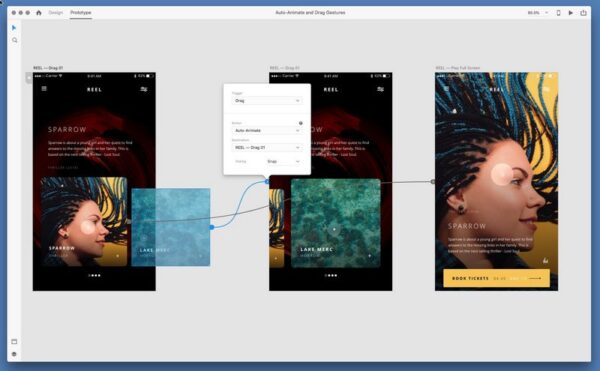Click pagination dots on middle artboard
The width and height of the screenshot is (600, 371).
331,275
